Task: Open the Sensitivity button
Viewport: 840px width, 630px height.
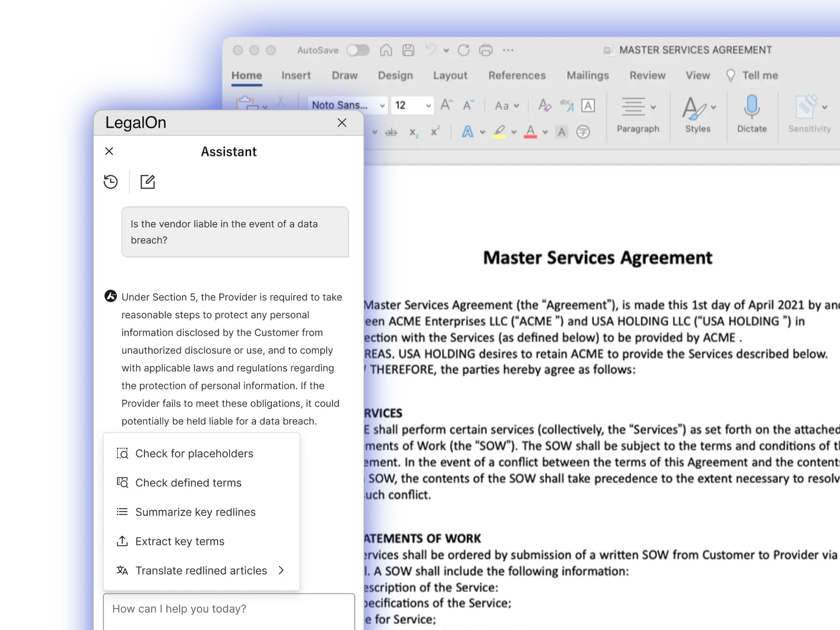Action: (x=810, y=114)
